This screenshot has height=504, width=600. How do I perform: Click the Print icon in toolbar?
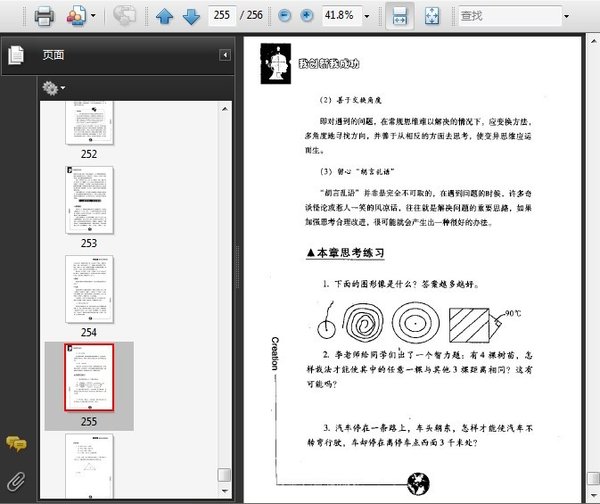click(x=44, y=16)
